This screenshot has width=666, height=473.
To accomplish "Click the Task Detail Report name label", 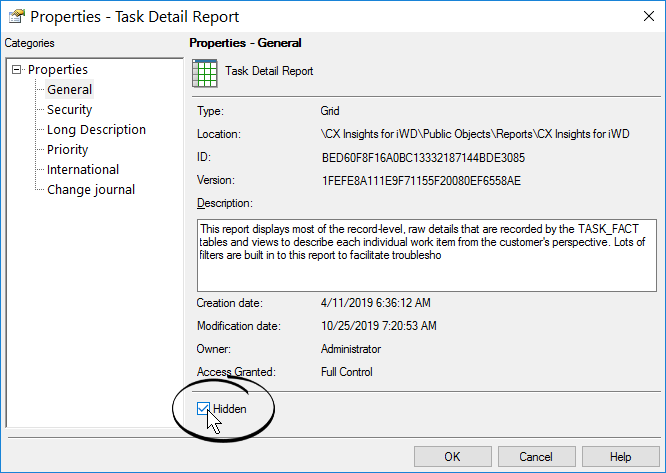I will 269,71.
